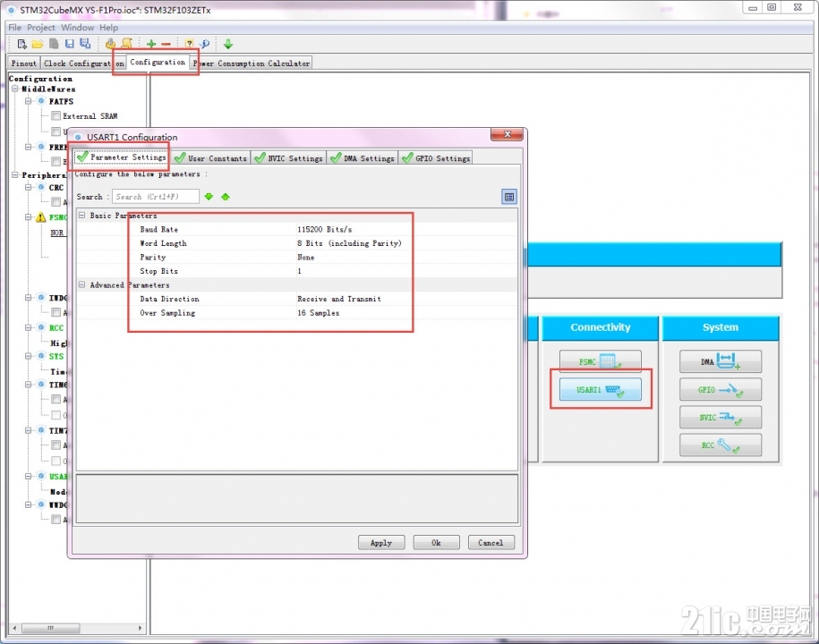Collapse the CRC tree node
Image resolution: width=819 pixels, height=644 pixels.
click(29, 187)
